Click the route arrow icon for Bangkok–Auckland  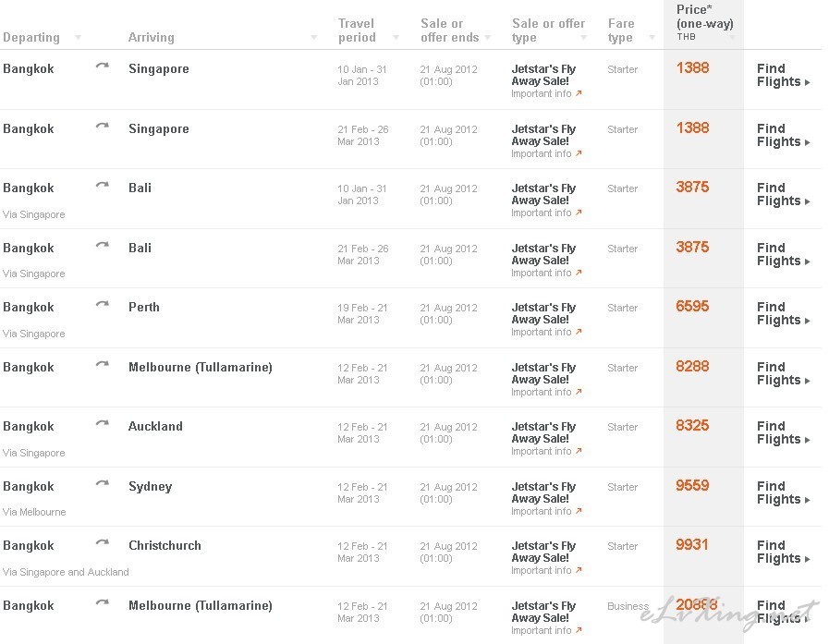(102, 423)
